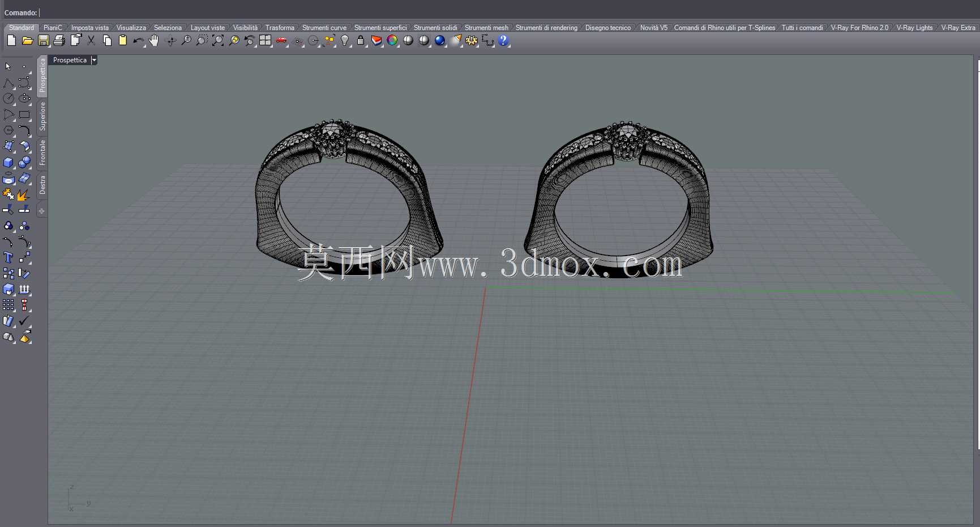Select the Zoom Window tool
980x527 pixels.
pyautogui.click(x=202, y=40)
